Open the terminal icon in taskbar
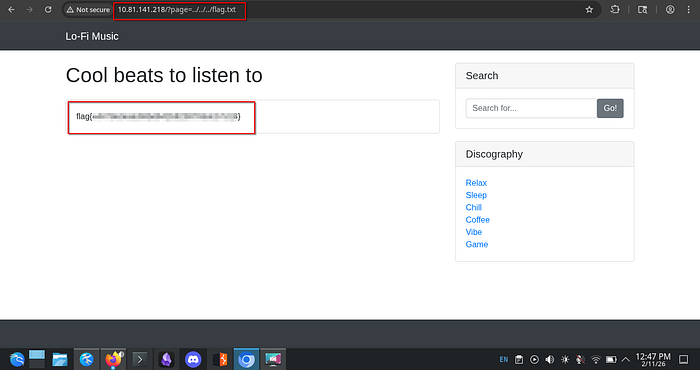The width and height of the screenshot is (700, 370). click(x=140, y=359)
